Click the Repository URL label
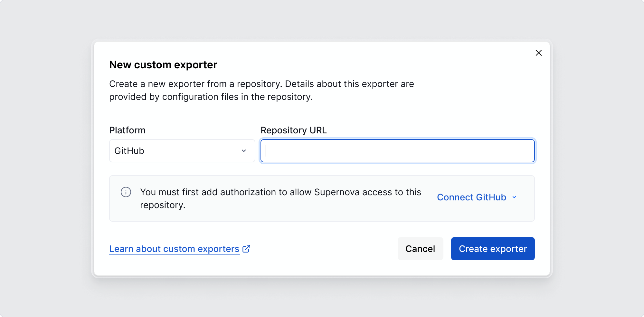Screen dimensions: 644x317 pyautogui.click(x=293, y=130)
